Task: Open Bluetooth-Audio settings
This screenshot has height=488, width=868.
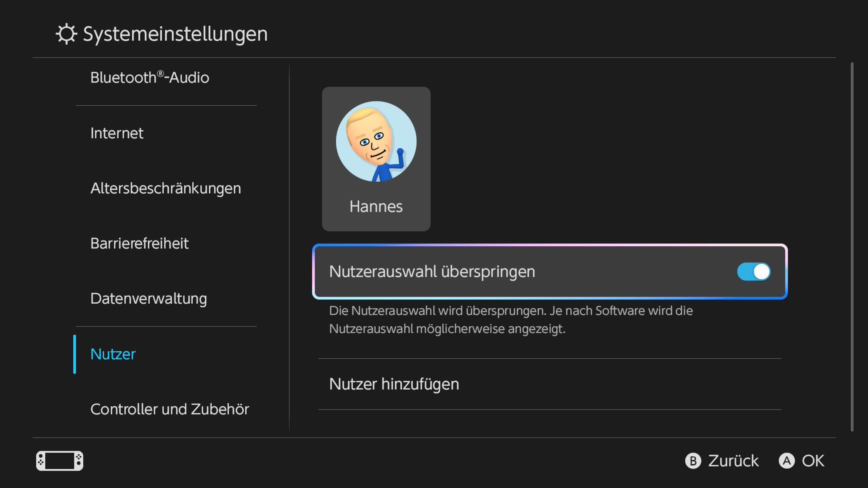Action: pos(149,77)
